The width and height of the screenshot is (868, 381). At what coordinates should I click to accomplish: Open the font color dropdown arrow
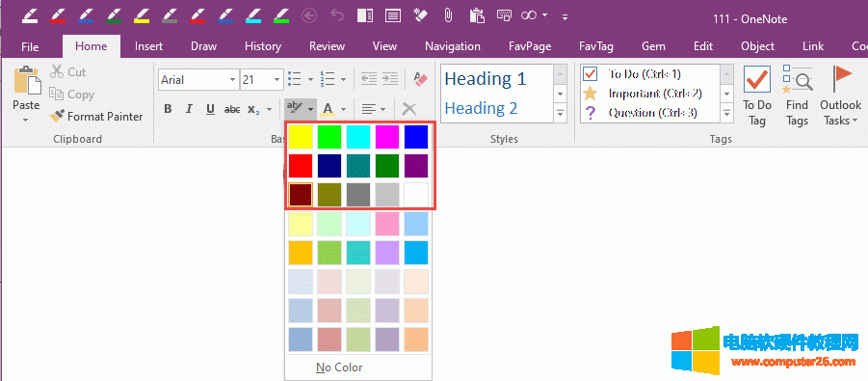click(344, 109)
